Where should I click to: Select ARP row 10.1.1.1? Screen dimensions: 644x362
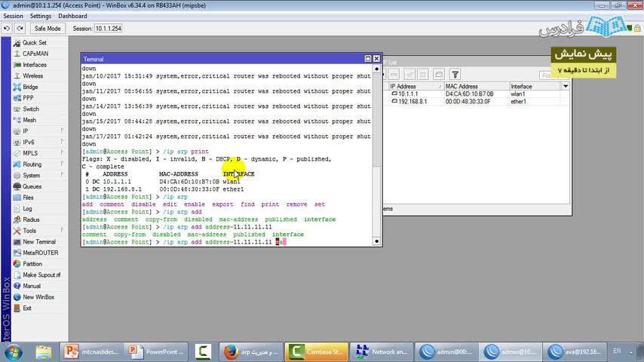coord(477,94)
